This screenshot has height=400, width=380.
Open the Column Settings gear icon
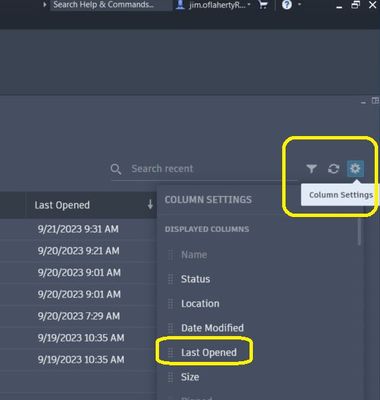click(355, 169)
